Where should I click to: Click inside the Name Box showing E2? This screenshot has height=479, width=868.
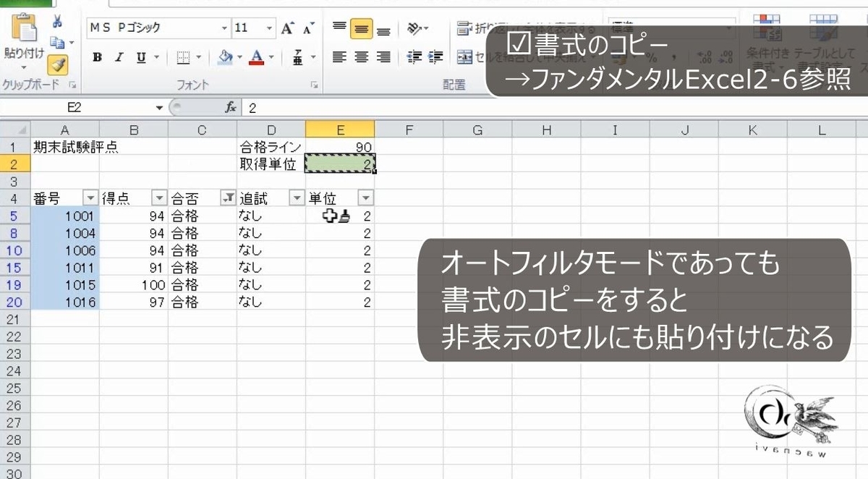tap(75, 108)
